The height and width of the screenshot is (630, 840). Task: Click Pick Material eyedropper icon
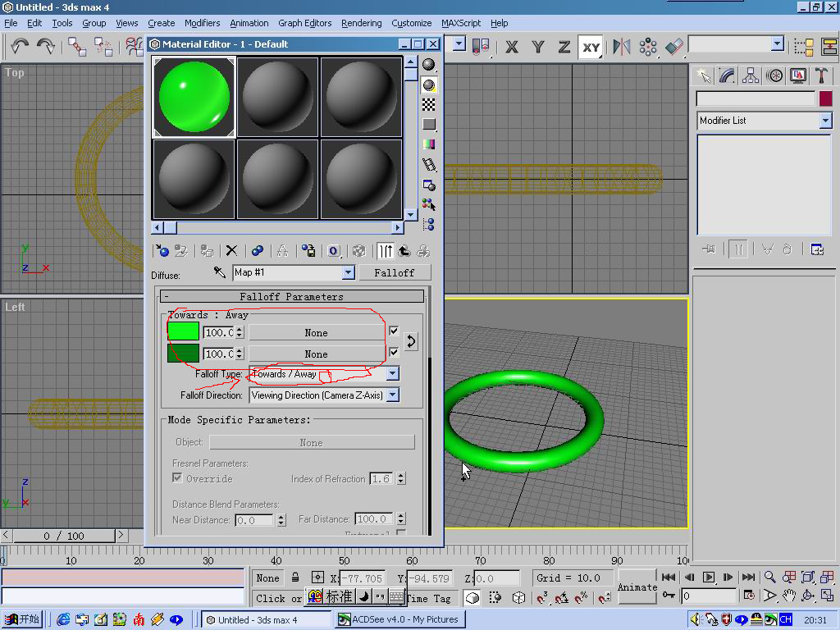[x=220, y=272]
